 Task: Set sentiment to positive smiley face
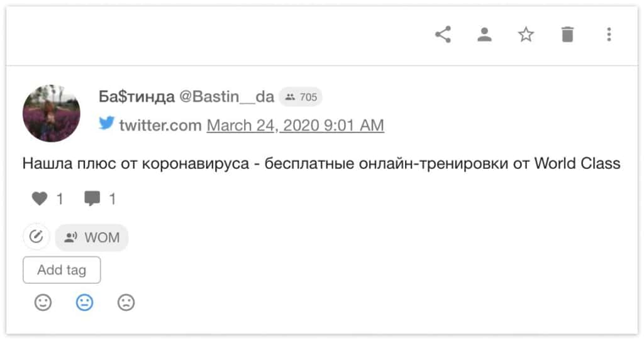coord(43,303)
